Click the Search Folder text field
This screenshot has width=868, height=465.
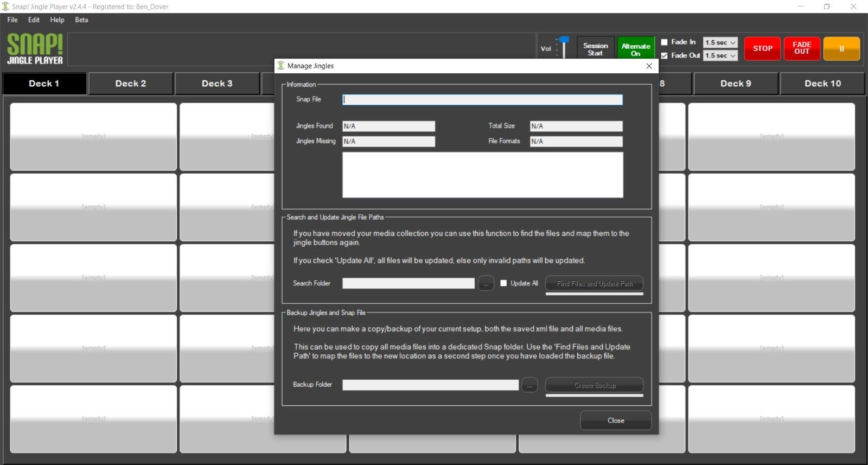tap(409, 283)
